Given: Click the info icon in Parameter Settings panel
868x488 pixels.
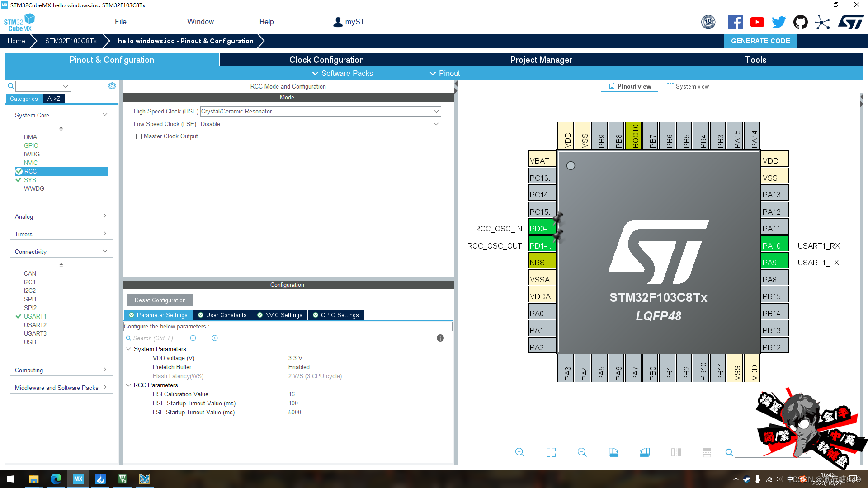Looking at the screenshot, I should click(440, 338).
